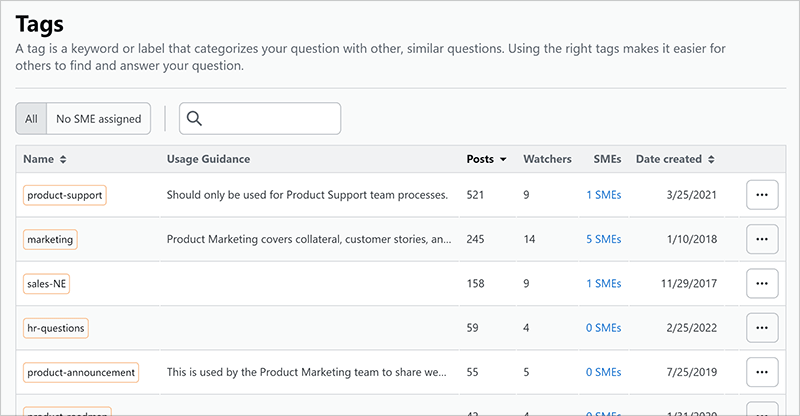The image size is (800, 416).
Task: Open the more options menu for hr-questions
Action: coord(762,327)
